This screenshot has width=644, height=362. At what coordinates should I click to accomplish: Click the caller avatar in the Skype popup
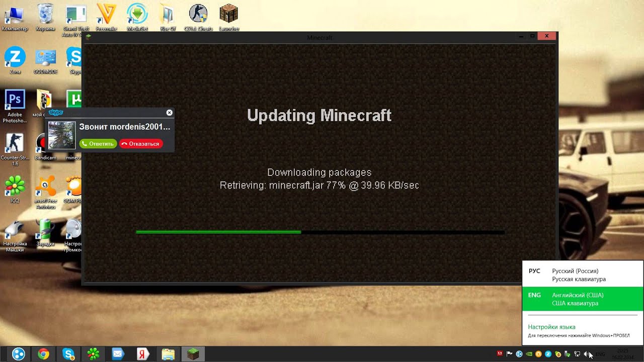click(x=62, y=135)
